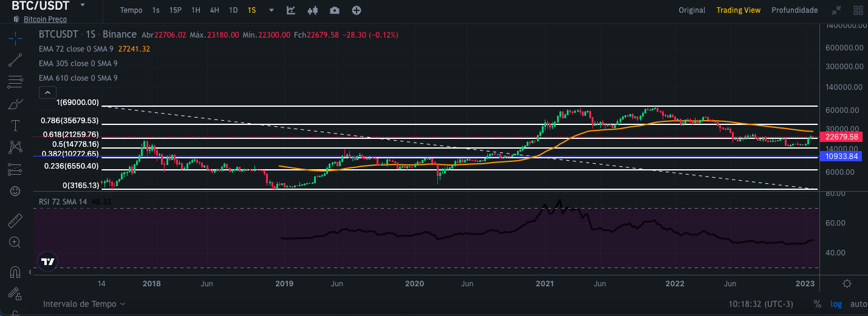Select the crosshair cursor tool
Screen dimensions: 868x316
(x=15, y=38)
